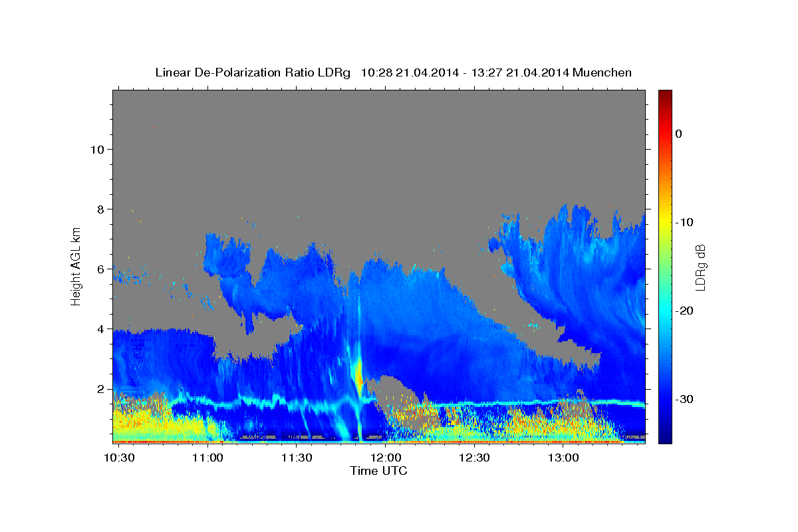The height and width of the screenshot is (532, 798).
Task: Click the 10:30 time tick label
Action: coord(120,458)
